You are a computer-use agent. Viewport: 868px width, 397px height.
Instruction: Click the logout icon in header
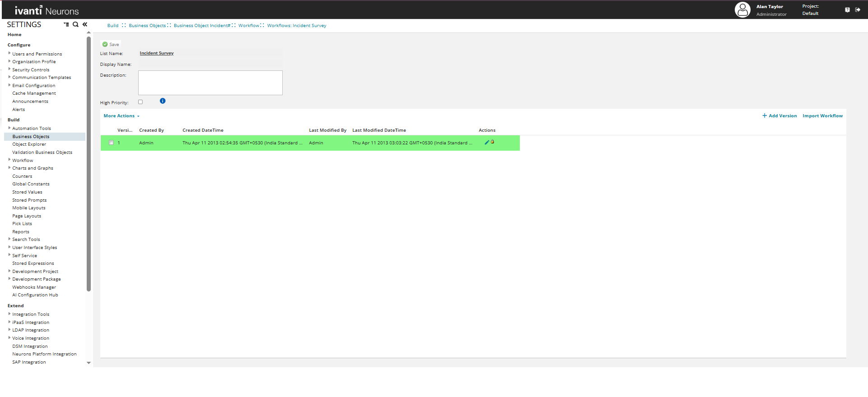pos(858,9)
